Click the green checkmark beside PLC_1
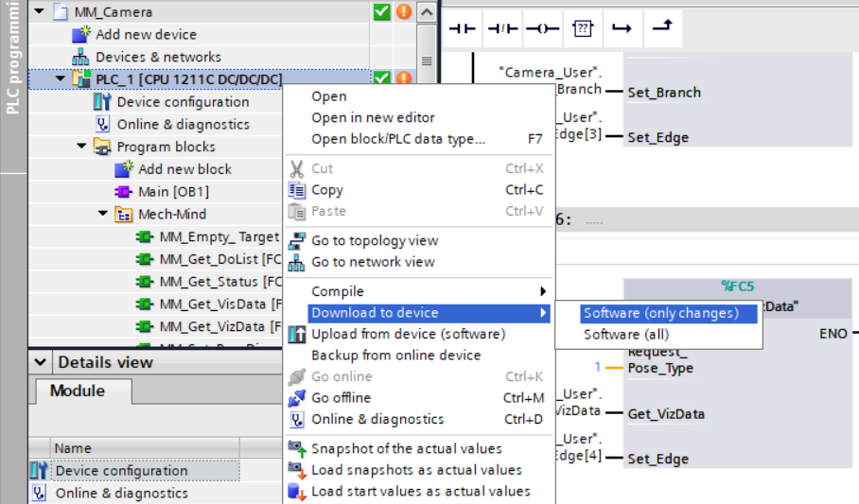Screen dimensions: 859x504 click(381, 79)
